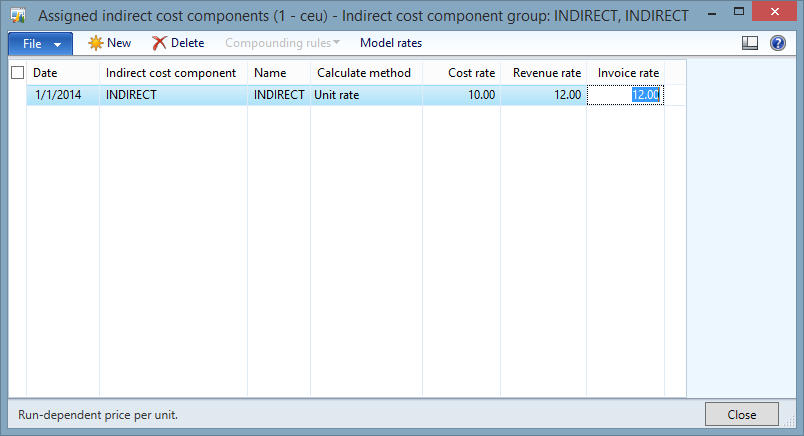Open the Help question mark icon
The image size is (804, 436).
(777, 43)
